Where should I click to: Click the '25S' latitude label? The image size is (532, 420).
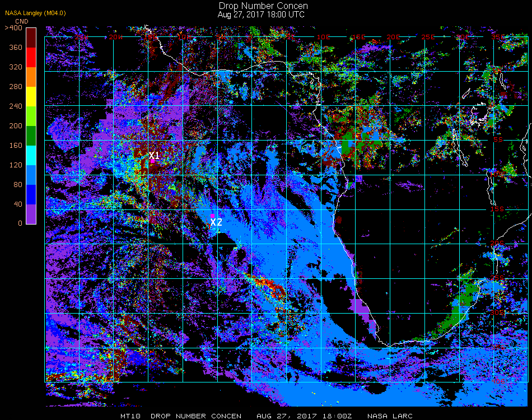click(x=497, y=278)
